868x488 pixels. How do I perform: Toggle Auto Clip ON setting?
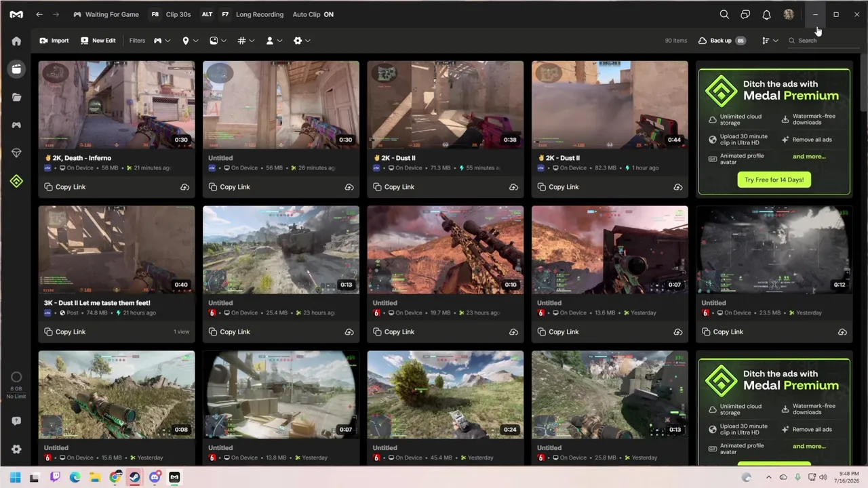click(313, 14)
